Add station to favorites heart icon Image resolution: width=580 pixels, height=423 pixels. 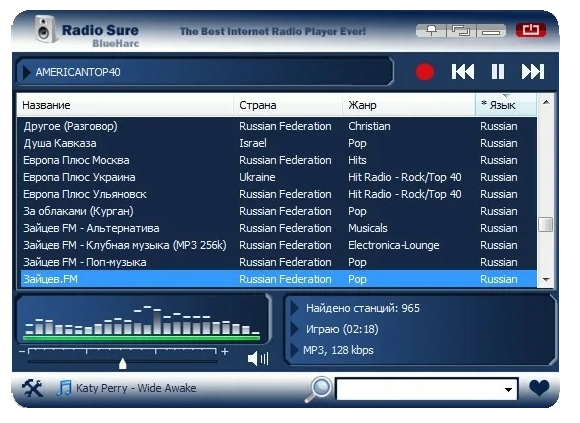coord(539,388)
